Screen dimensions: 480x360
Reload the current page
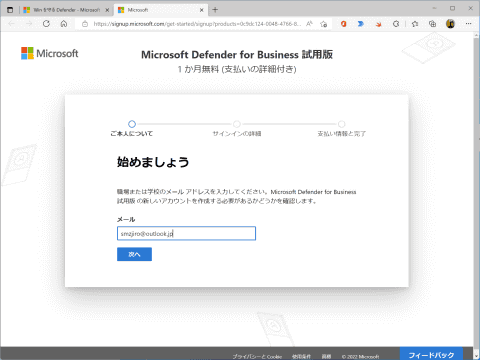coord(46,24)
